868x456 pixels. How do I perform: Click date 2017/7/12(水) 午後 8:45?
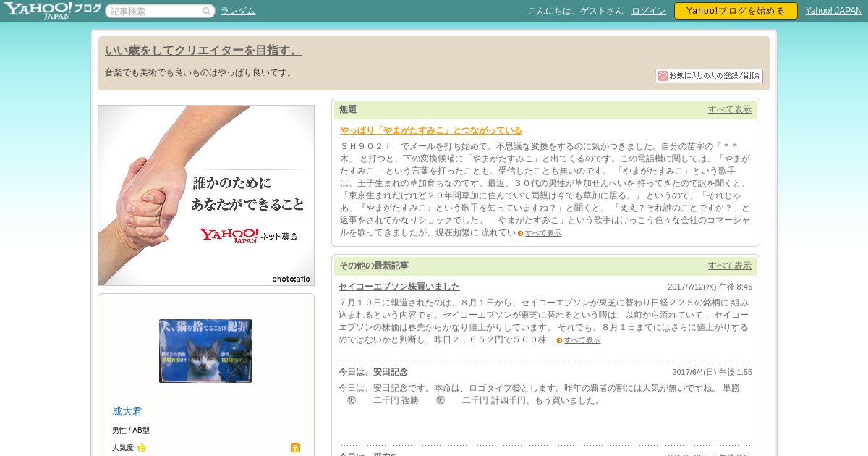coord(710,287)
